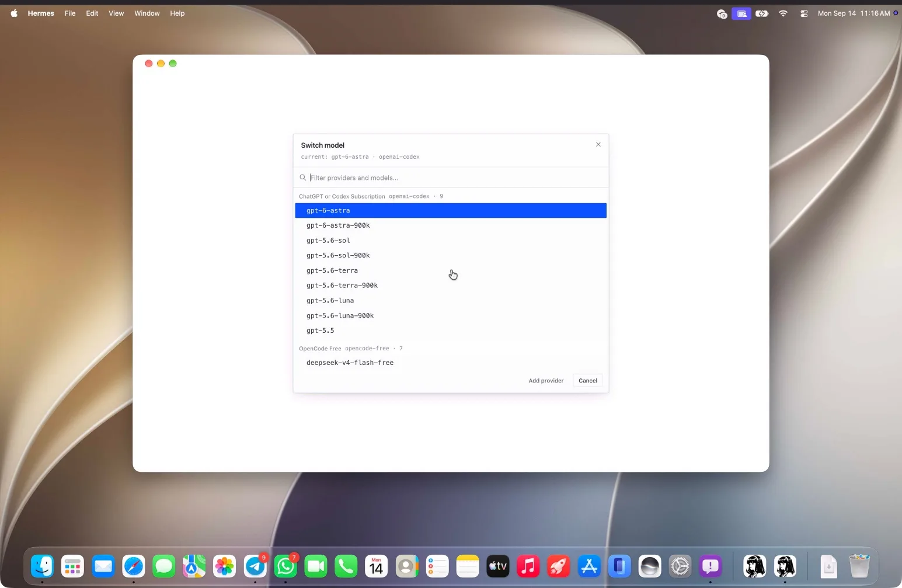
Task: Open the File menu
Action: point(70,13)
